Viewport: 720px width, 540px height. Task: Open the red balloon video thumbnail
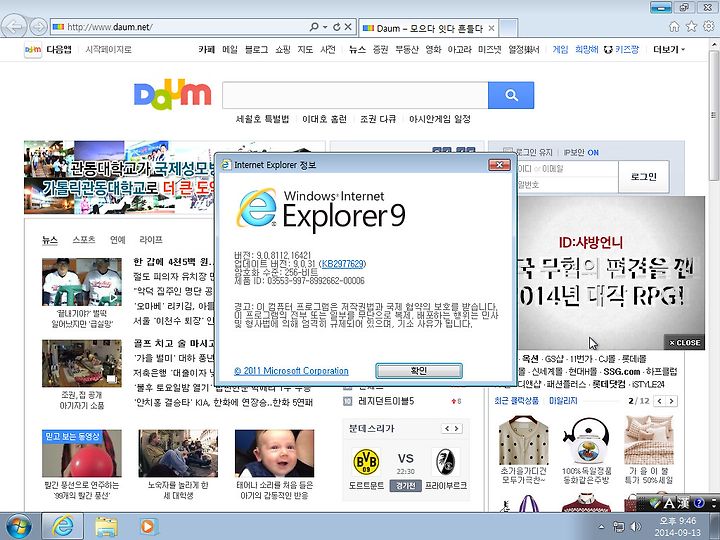[x=82, y=453]
